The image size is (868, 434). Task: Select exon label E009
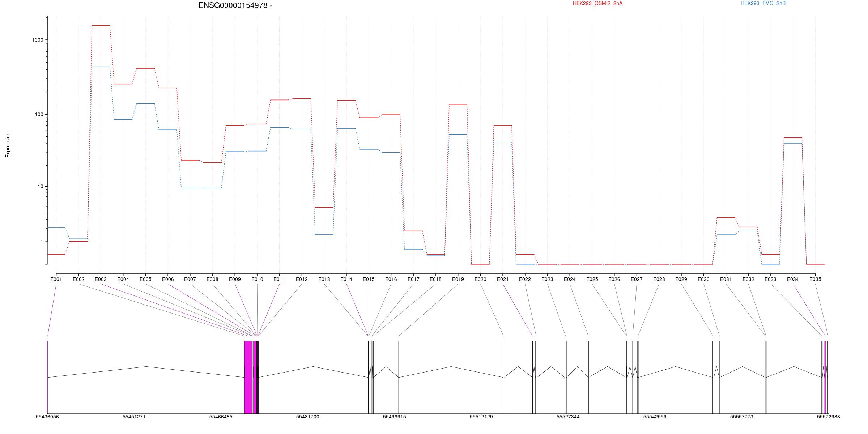pyautogui.click(x=235, y=279)
